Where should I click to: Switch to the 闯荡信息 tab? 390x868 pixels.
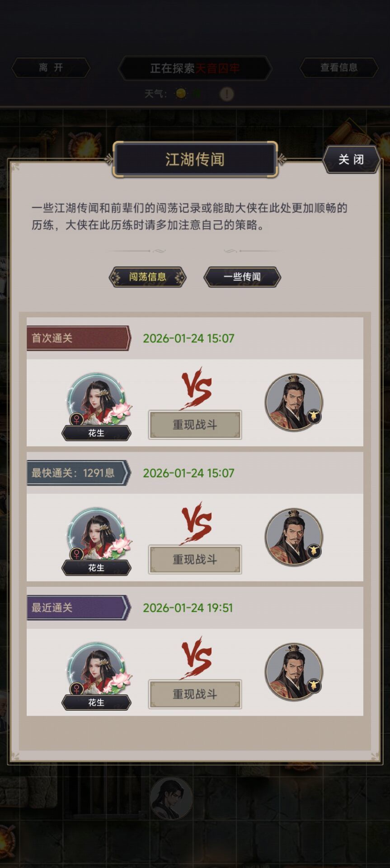coord(147,277)
